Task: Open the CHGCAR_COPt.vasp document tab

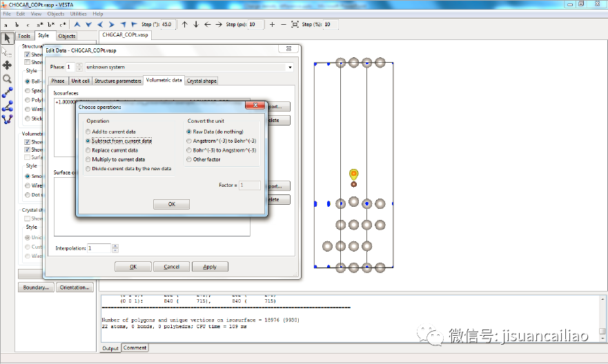Action: coord(125,35)
